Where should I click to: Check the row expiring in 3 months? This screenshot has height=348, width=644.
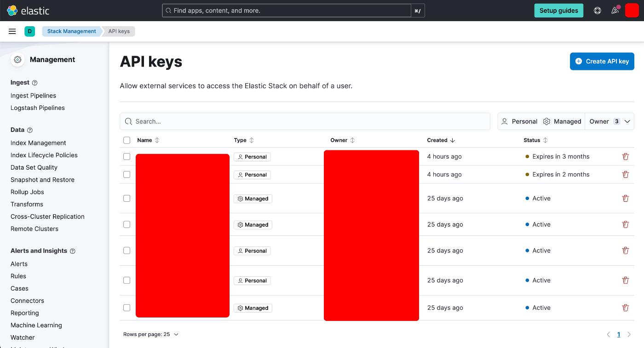[127, 156]
